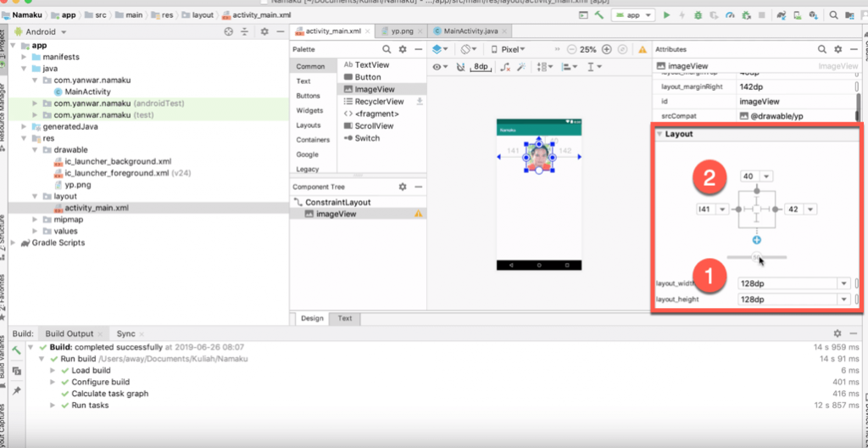The image size is (868, 448).
Task: Adjust the horizontal bias slider
Action: coord(756,257)
